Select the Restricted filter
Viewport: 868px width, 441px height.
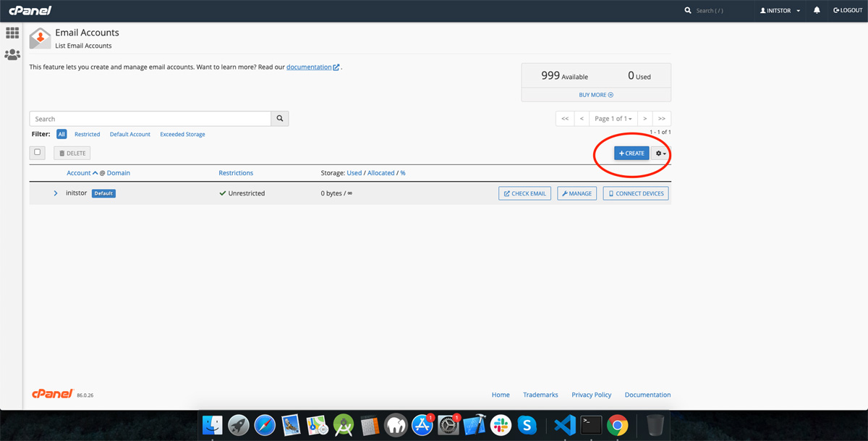click(87, 135)
